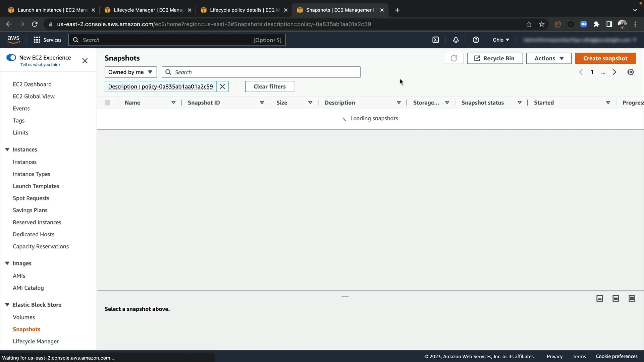
Task: Open the Owned by me dropdown
Action: [x=130, y=72]
